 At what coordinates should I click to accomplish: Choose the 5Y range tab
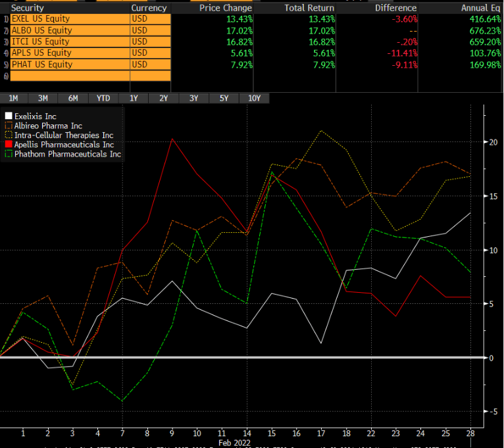pos(224,98)
